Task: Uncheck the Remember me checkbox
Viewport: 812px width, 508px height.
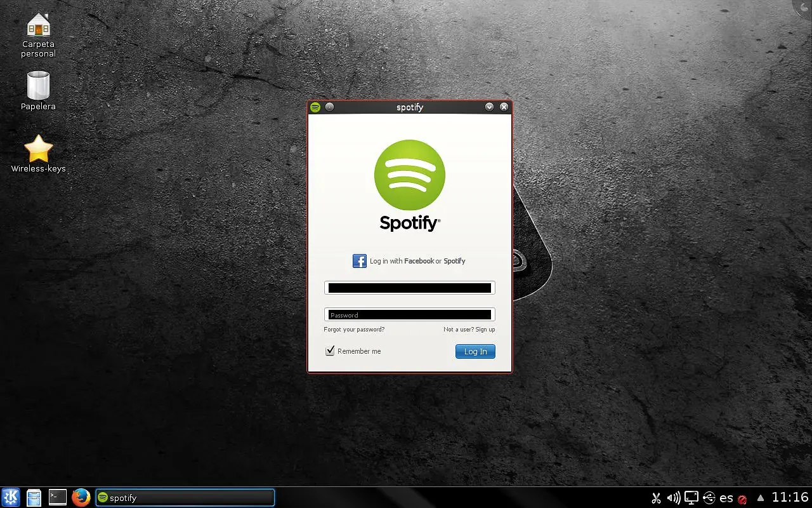Action: (x=330, y=351)
